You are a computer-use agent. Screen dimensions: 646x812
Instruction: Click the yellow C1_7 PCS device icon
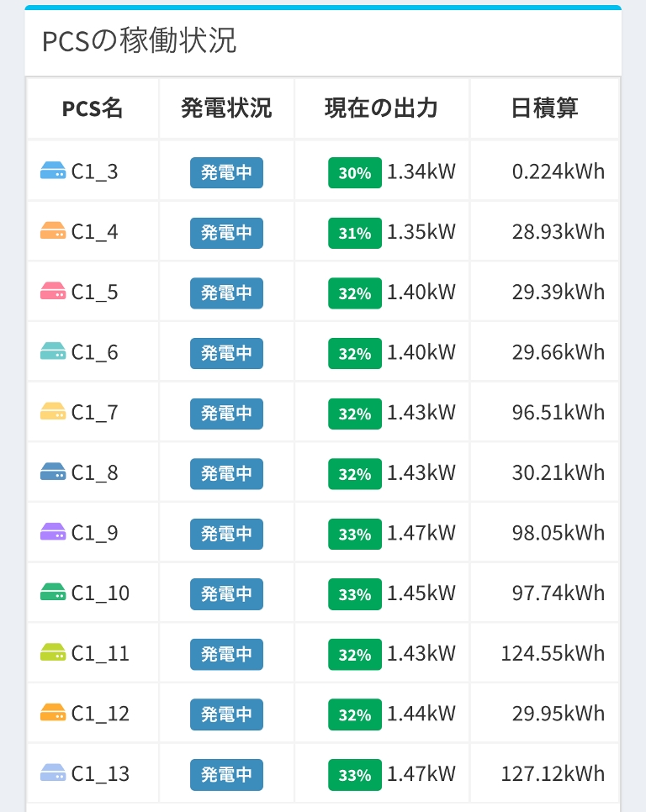coord(53,412)
